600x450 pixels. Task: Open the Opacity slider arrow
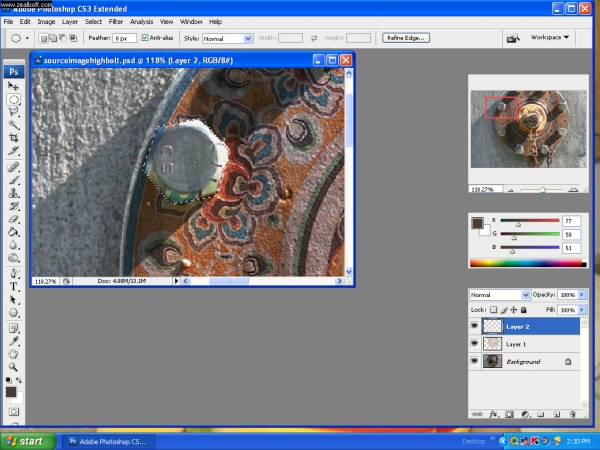coord(582,295)
